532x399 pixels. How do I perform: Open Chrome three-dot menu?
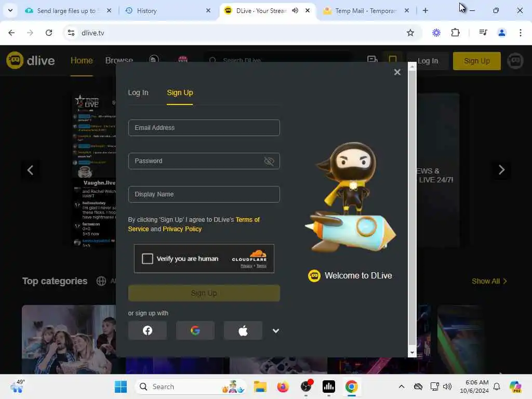[521, 33]
